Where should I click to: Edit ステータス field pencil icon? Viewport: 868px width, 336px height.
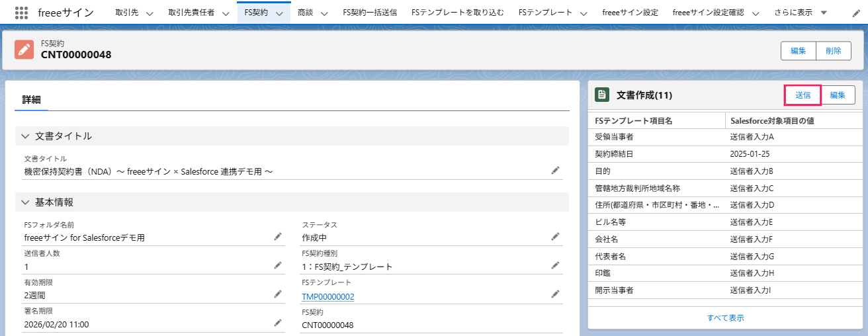tap(556, 236)
